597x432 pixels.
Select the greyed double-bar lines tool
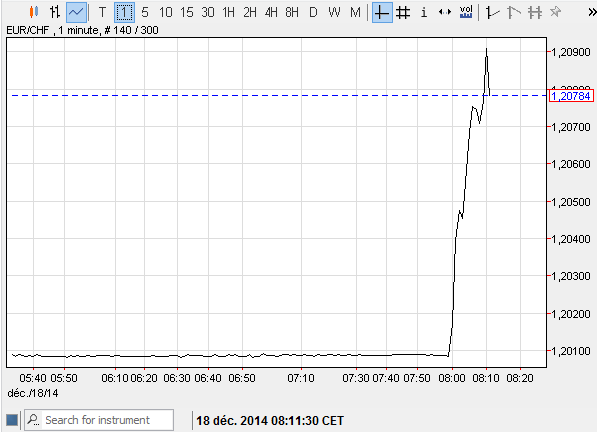(535, 13)
